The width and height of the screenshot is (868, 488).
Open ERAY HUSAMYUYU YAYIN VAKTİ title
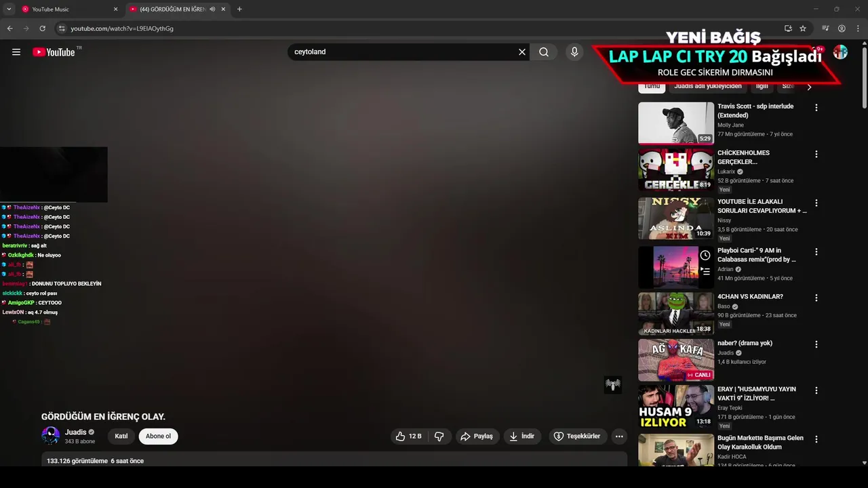pos(757,394)
